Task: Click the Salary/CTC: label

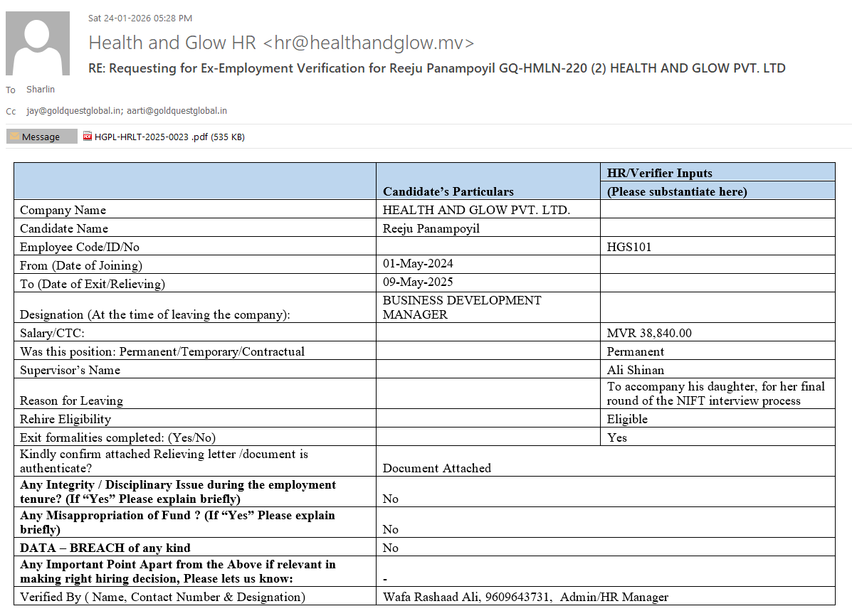Action: pyautogui.click(x=52, y=333)
